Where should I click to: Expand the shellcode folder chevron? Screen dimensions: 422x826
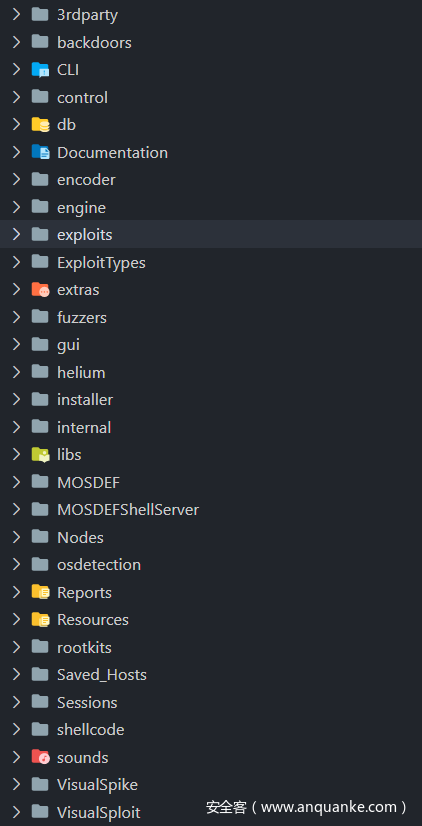16,730
